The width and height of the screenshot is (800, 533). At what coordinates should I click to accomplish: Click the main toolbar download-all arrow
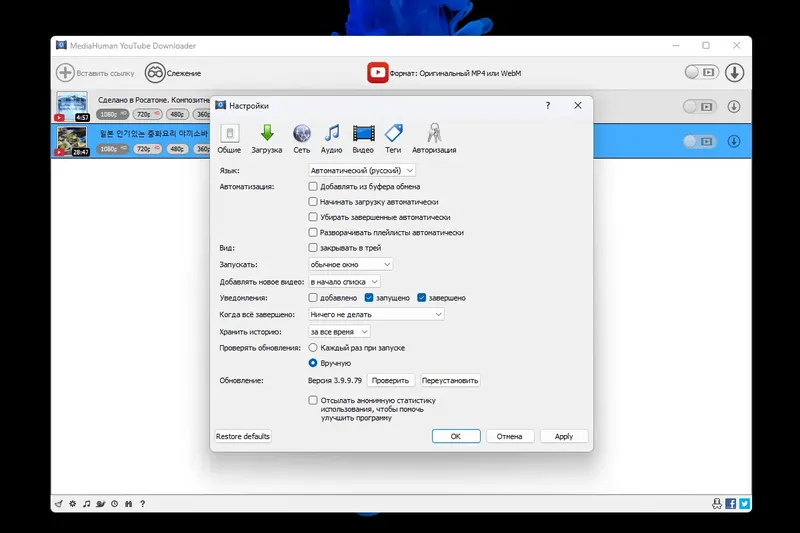coord(735,72)
